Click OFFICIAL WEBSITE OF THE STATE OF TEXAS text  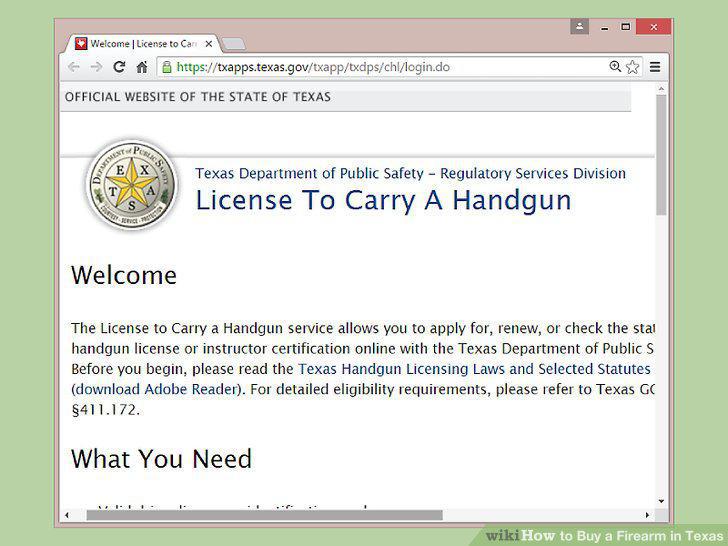pos(198,97)
